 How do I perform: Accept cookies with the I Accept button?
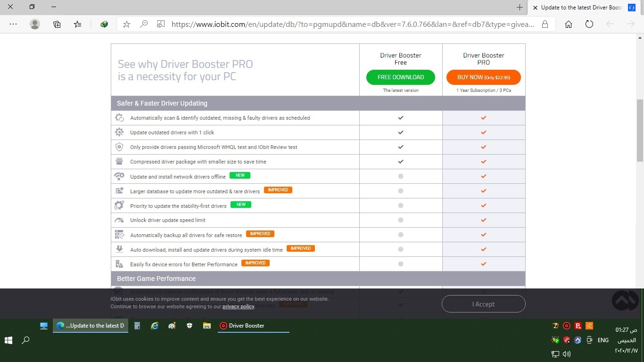pyautogui.click(x=484, y=304)
